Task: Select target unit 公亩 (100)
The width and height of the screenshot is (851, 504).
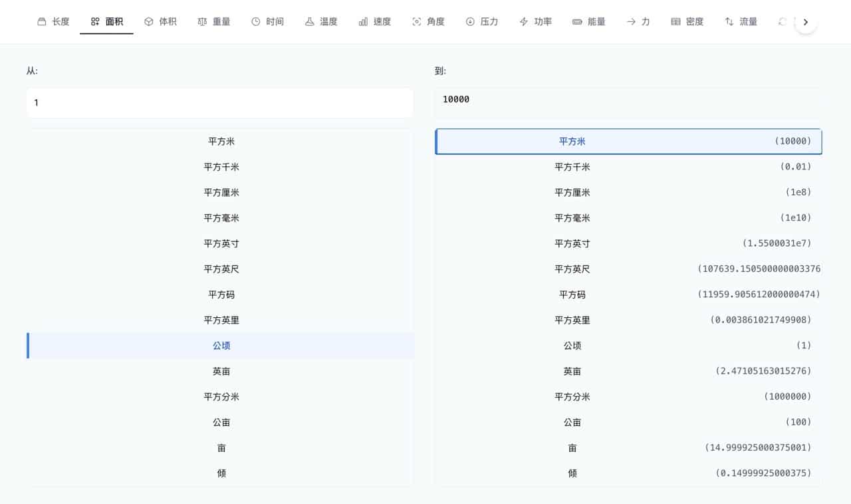Action: click(x=628, y=422)
